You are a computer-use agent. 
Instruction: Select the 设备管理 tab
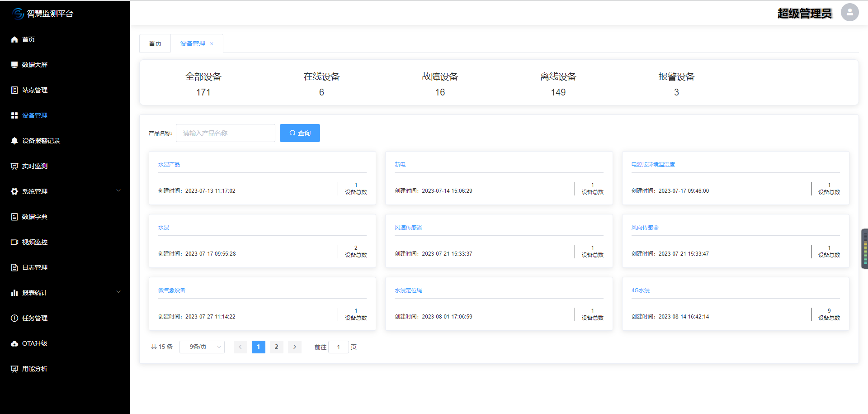[193, 43]
